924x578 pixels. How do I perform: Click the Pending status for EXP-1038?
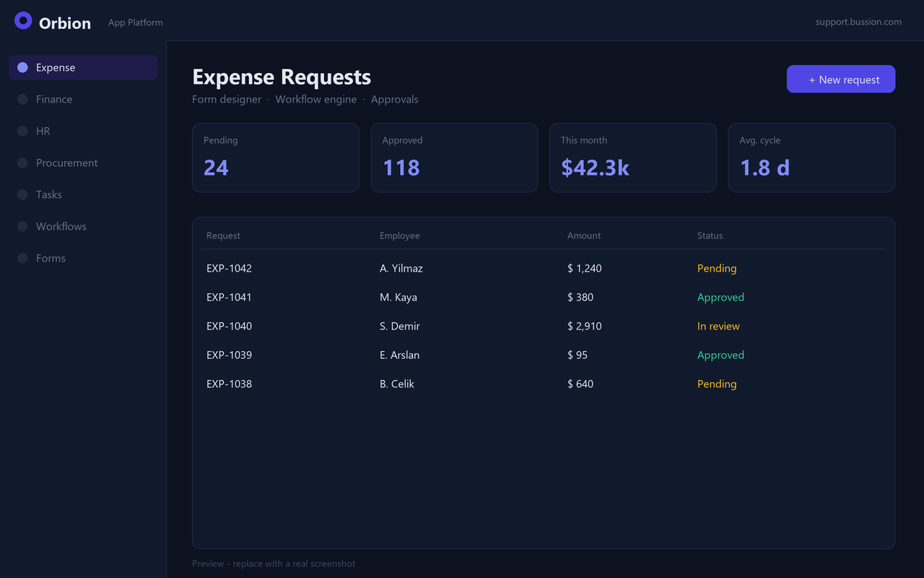click(717, 384)
